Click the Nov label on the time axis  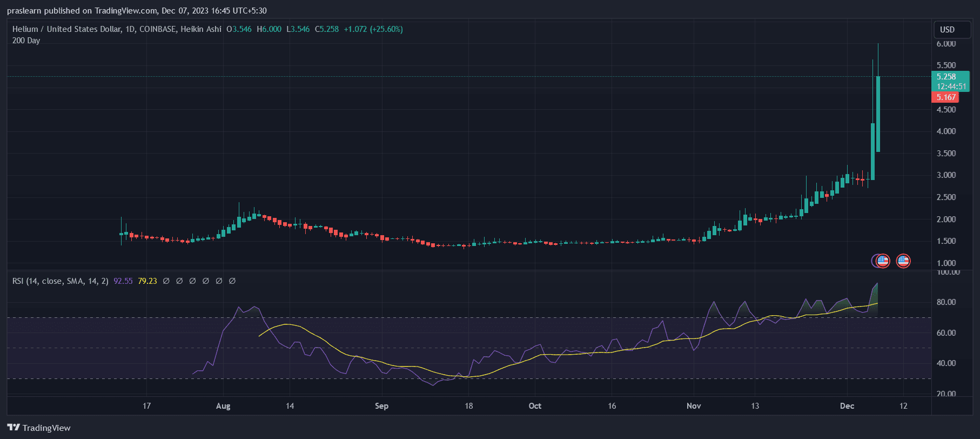(694, 406)
